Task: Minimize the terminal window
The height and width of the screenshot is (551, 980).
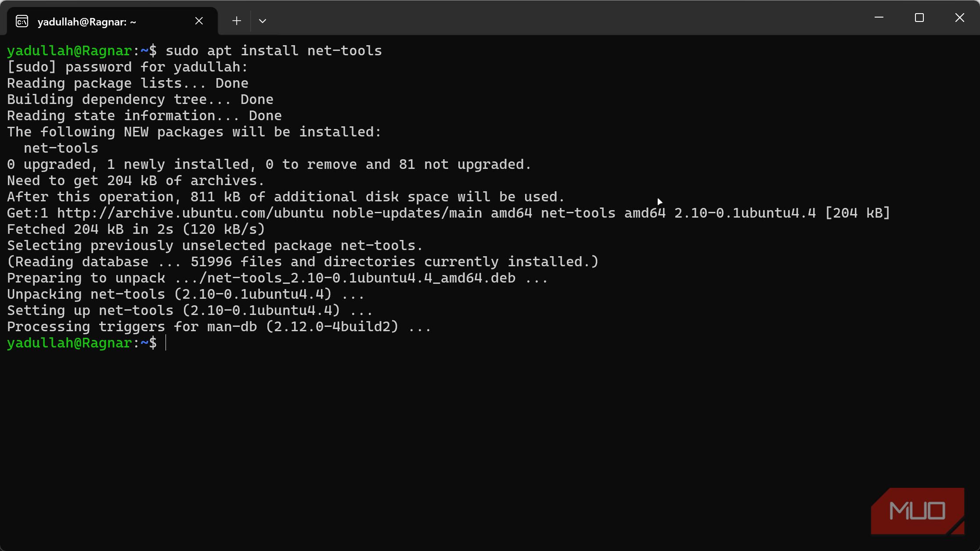Action: (x=879, y=18)
